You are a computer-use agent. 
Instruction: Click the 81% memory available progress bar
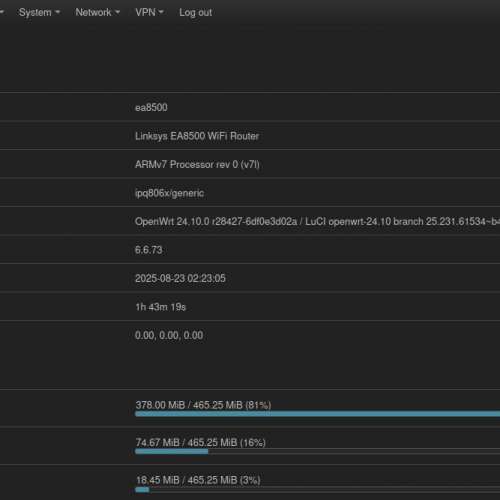point(317,414)
